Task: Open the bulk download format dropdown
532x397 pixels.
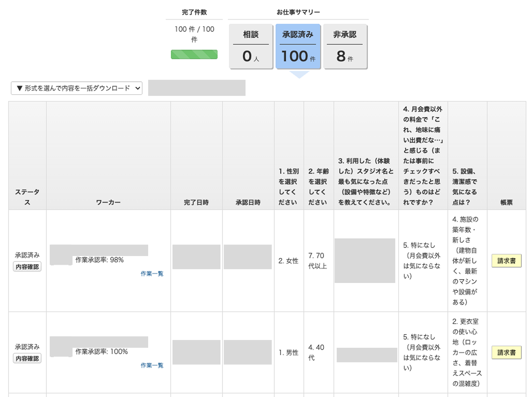Action: pos(76,88)
